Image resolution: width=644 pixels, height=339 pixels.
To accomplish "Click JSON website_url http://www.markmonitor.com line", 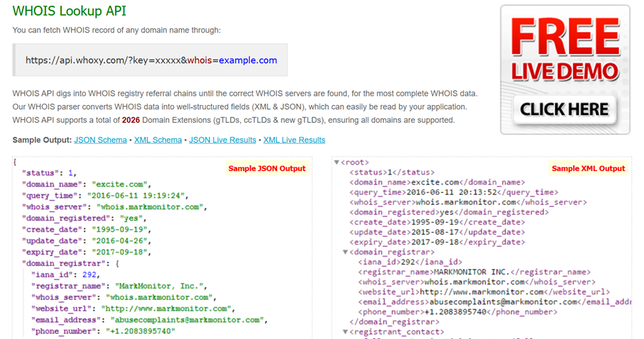I will pyautogui.click(x=133, y=309).
